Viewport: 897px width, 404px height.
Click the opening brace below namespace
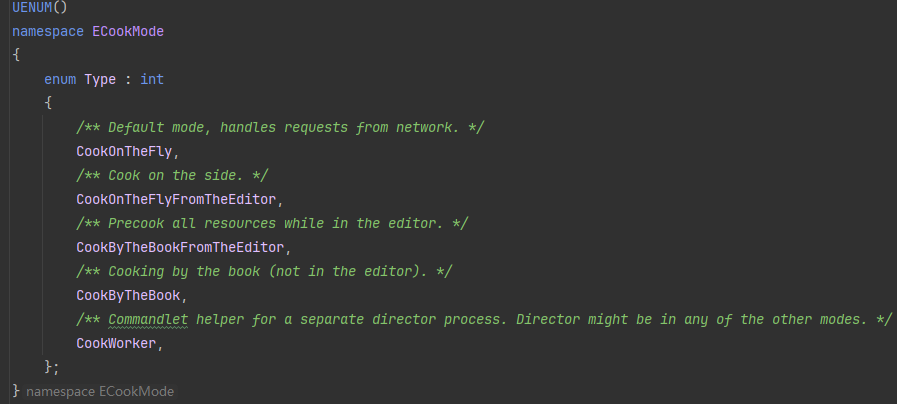16,55
